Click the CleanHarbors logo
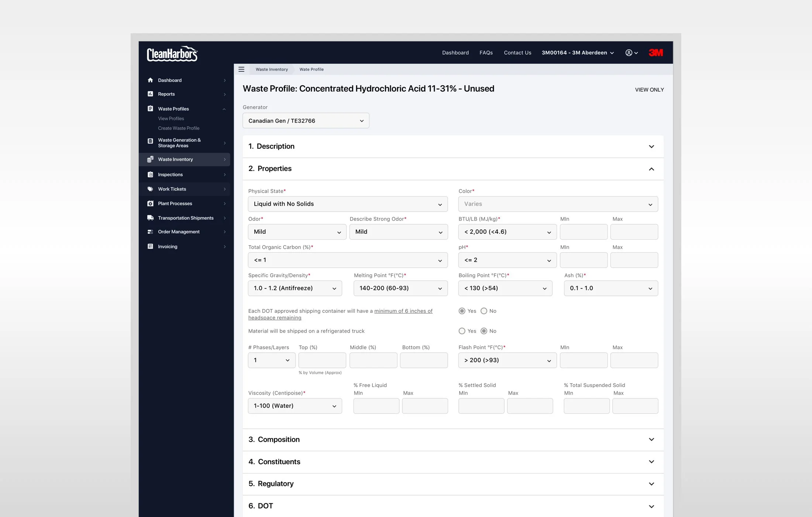The image size is (812, 517). [x=172, y=54]
